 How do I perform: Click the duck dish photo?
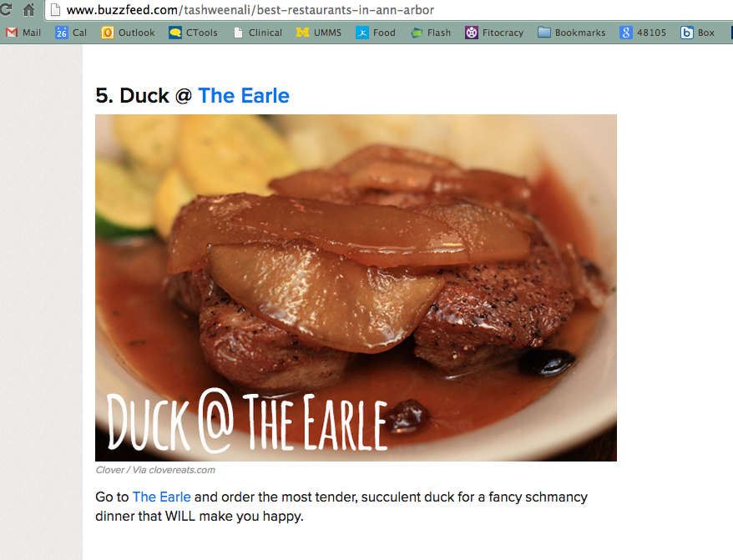pyautogui.click(x=356, y=288)
